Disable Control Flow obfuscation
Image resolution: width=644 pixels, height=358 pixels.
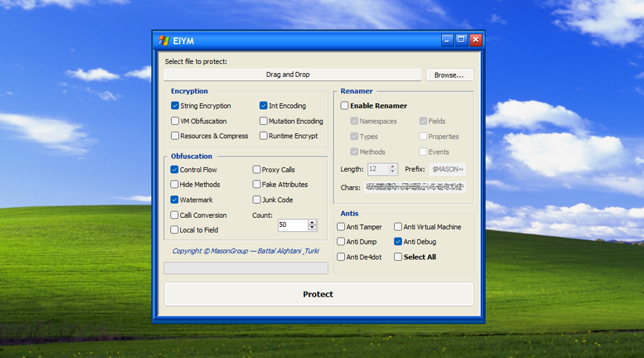pos(175,169)
